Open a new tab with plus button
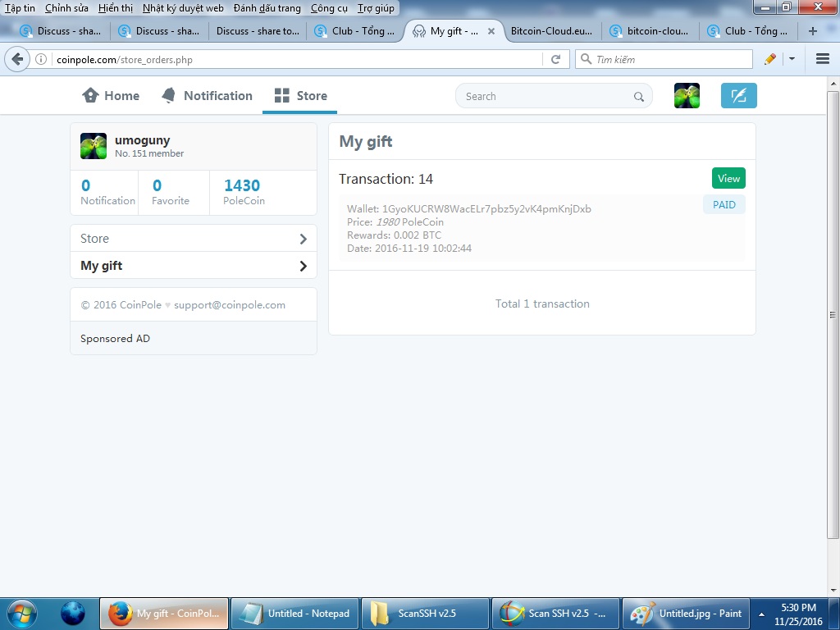The height and width of the screenshot is (630, 840). [x=813, y=31]
